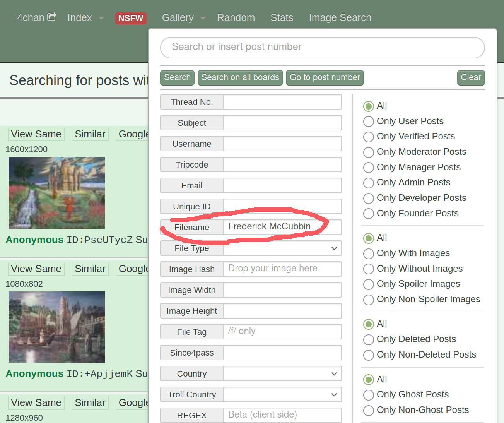Expand the Gallery dropdown arrow
The image size is (504, 423).
[203, 18]
